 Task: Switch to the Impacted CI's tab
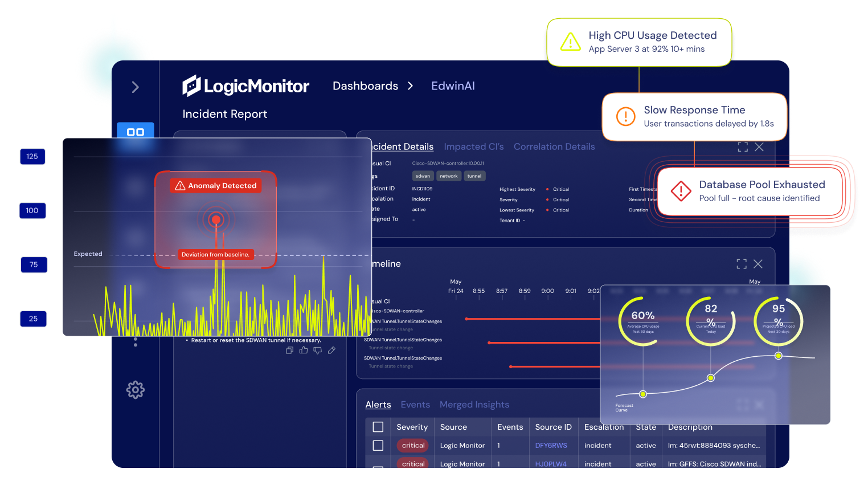(x=474, y=146)
